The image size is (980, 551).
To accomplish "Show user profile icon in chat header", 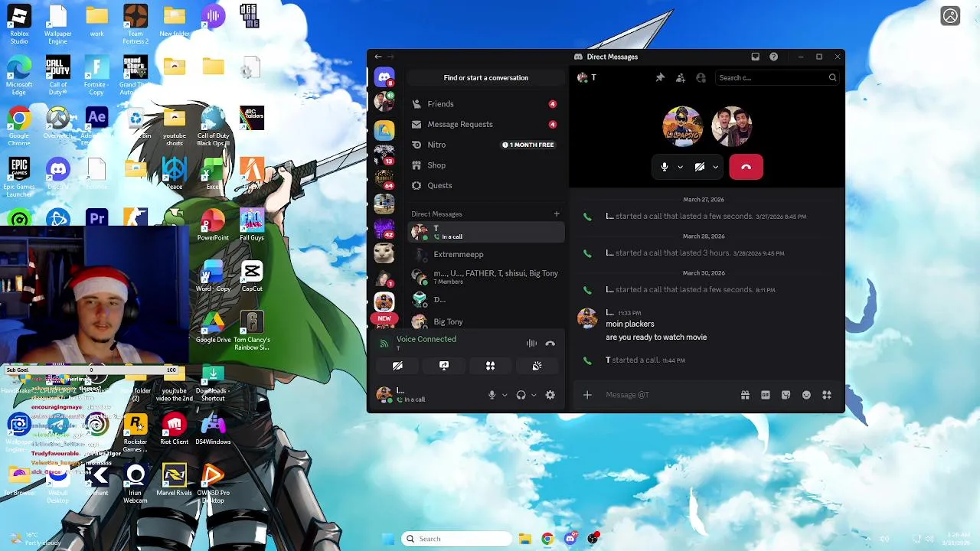I will pyautogui.click(x=701, y=77).
